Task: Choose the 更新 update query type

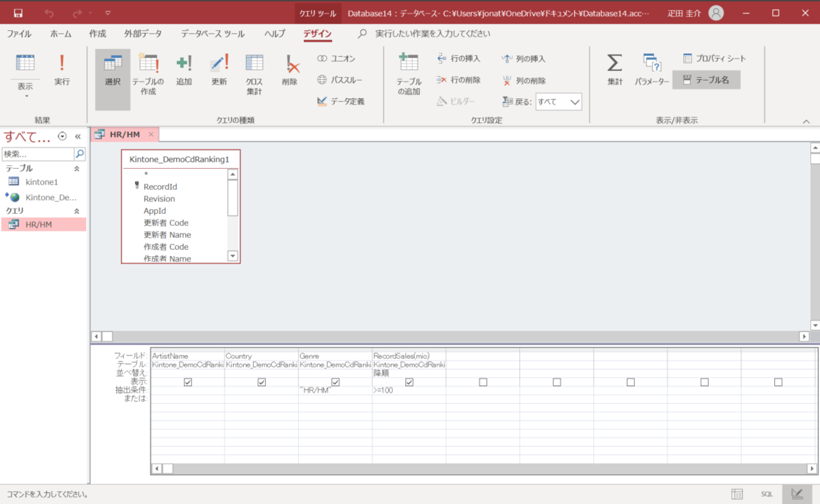Action: point(219,70)
